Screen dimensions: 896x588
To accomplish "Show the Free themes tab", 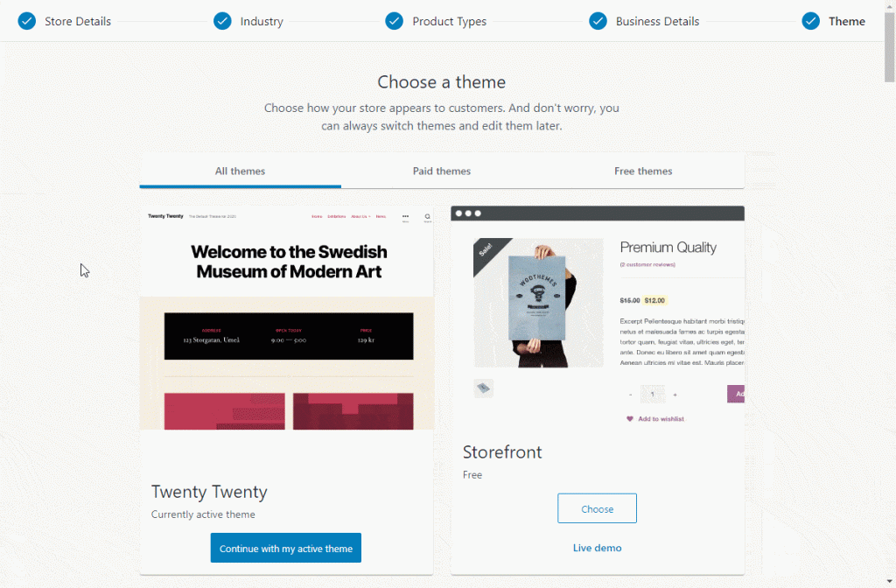I will tap(643, 171).
